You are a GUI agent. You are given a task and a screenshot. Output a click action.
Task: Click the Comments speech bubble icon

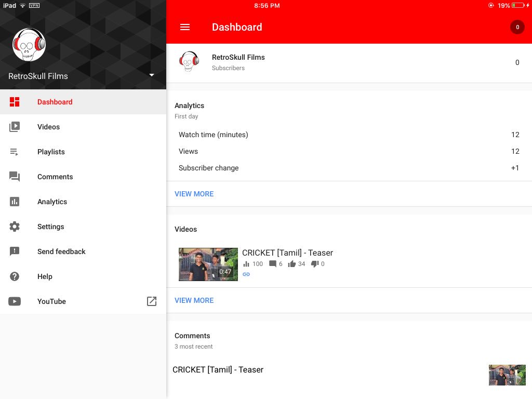tap(15, 177)
